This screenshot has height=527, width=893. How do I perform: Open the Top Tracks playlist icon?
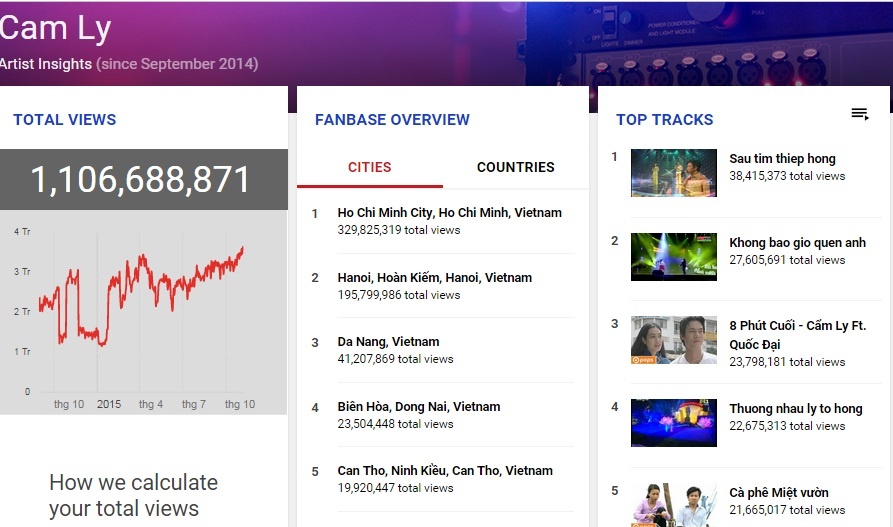859,115
